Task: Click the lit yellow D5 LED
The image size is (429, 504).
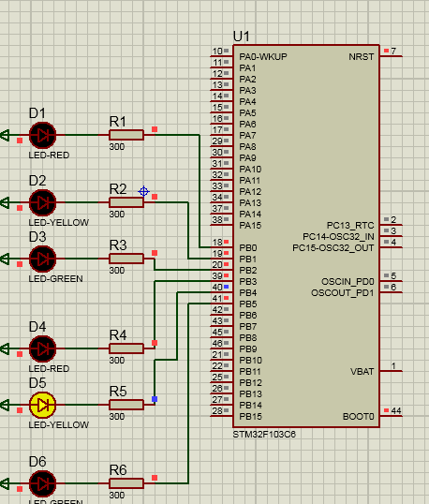Action: [x=42, y=405]
